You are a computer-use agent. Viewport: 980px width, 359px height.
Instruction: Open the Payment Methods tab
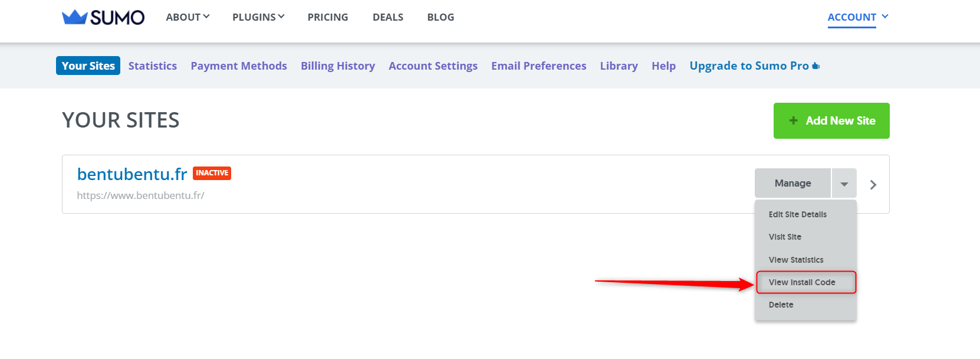tap(239, 66)
